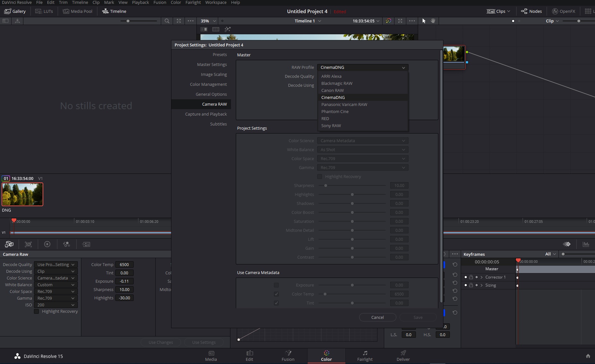Open the Scopes panel icon
The image size is (595, 364).
586,244
